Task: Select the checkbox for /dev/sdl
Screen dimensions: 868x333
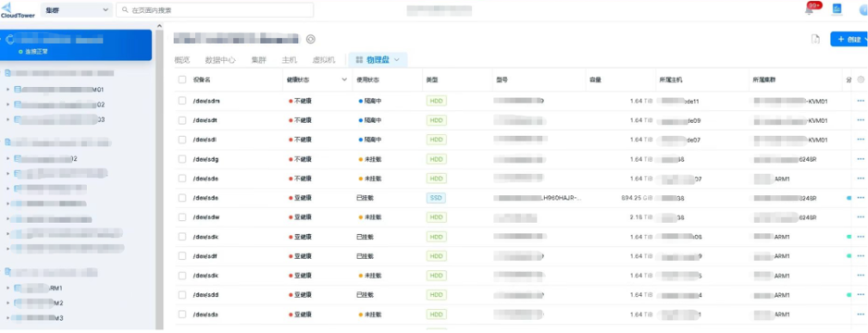Action: tap(182, 140)
